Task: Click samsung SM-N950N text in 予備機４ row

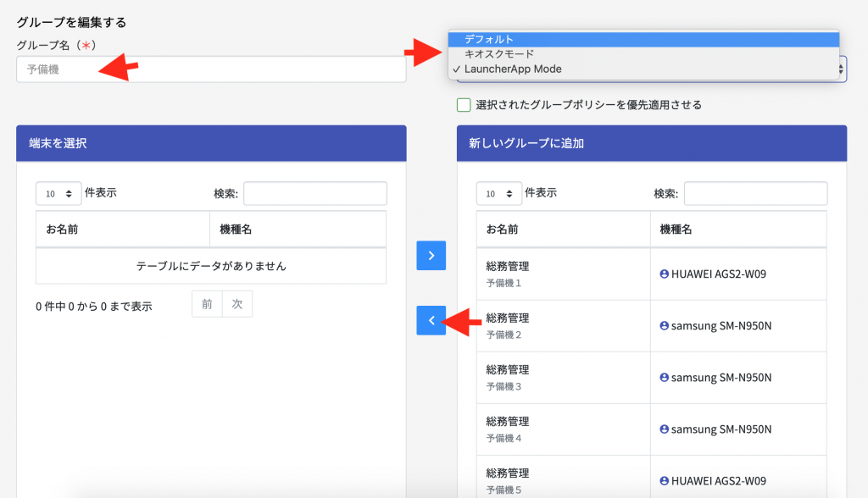Action: point(721,429)
